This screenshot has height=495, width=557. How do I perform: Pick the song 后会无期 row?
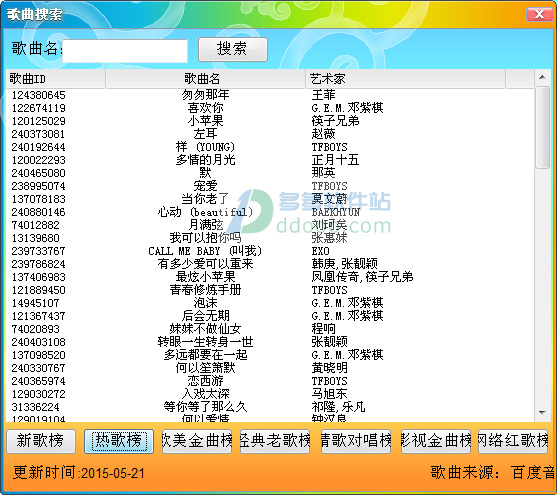pyautogui.click(x=270, y=316)
